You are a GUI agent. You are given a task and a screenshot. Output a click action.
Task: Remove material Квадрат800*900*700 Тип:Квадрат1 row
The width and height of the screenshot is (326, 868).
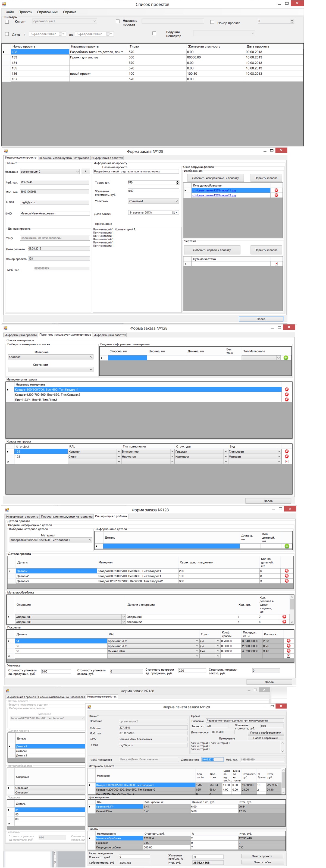tap(287, 389)
